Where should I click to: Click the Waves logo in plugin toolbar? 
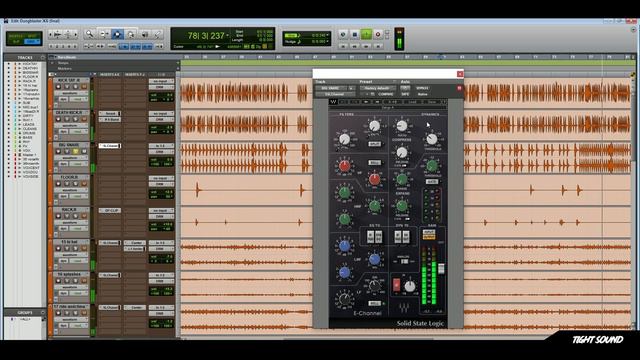[x=333, y=102]
